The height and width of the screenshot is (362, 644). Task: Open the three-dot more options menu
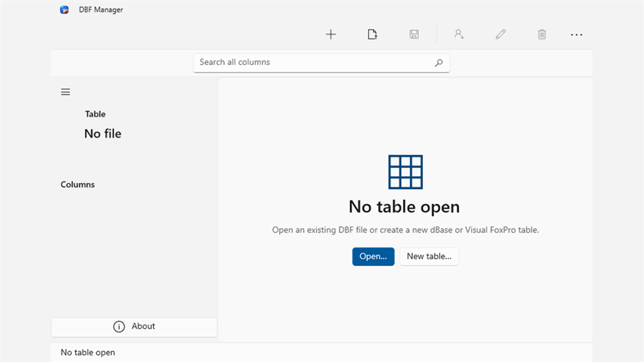click(x=576, y=35)
